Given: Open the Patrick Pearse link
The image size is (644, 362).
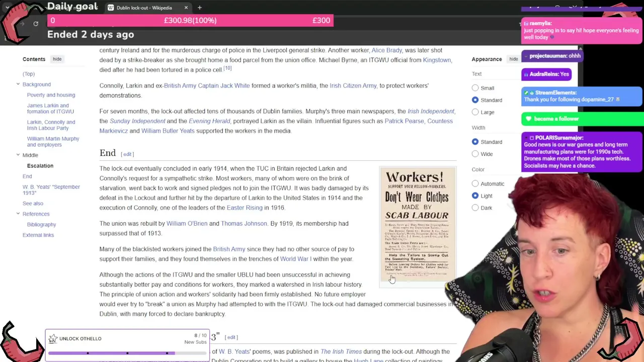Looking at the screenshot, I should pyautogui.click(x=404, y=121).
